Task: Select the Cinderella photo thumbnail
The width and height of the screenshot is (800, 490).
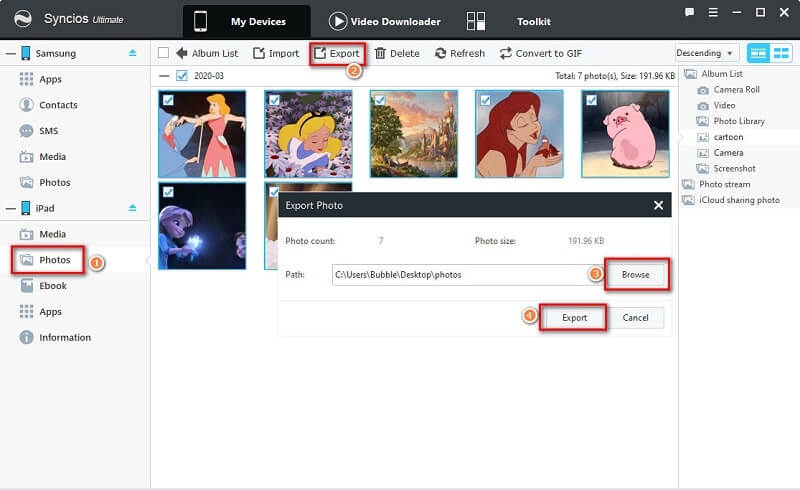Action: tap(202, 134)
